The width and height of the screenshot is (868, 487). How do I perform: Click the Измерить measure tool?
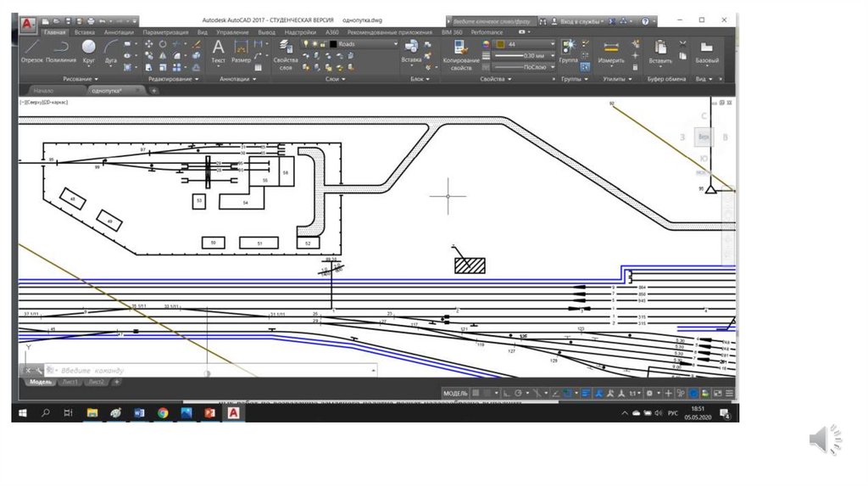click(611, 50)
